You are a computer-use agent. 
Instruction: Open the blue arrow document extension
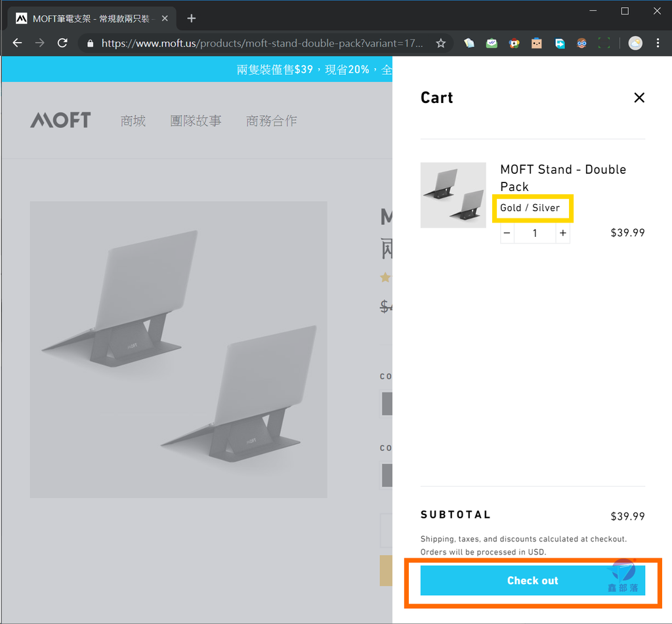point(559,43)
